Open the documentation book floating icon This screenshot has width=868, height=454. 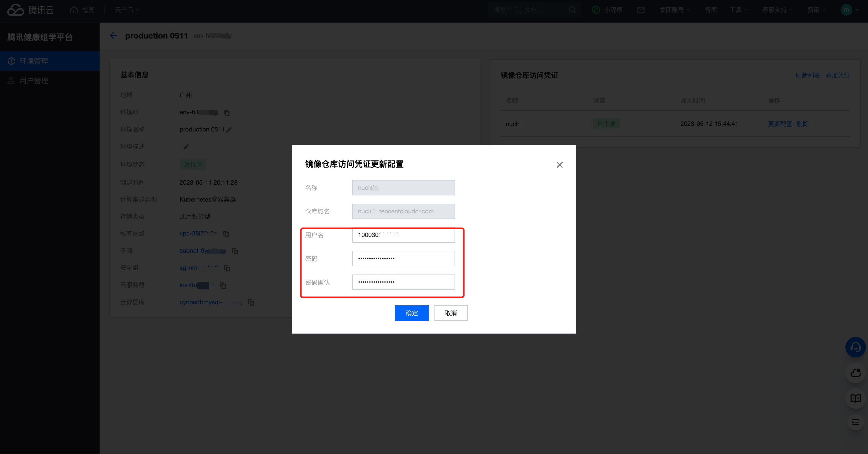click(855, 398)
